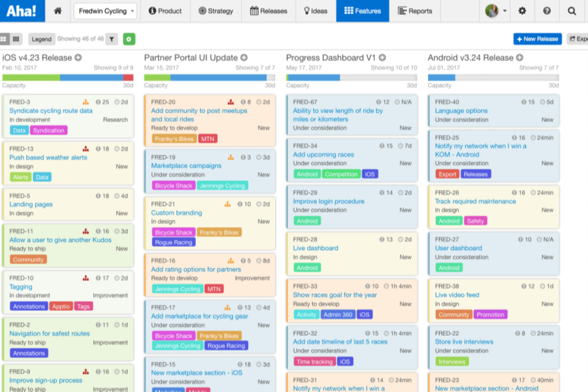Open the Export dropdown button

(578, 39)
